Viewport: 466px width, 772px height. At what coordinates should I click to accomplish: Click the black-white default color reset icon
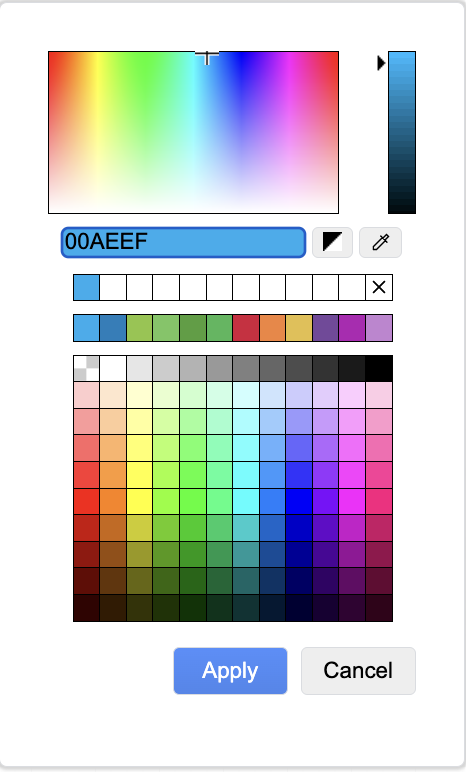(x=333, y=242)
